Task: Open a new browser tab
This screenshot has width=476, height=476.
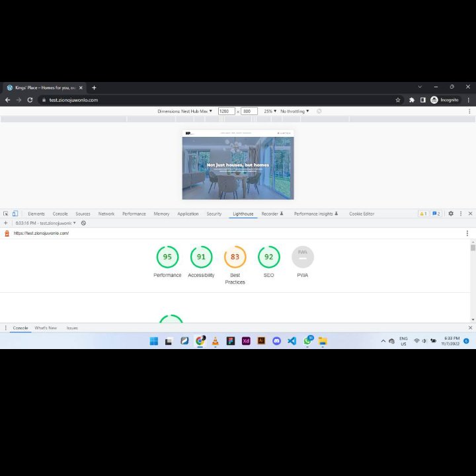Action: pyautogui.click(x=94, y=88)
